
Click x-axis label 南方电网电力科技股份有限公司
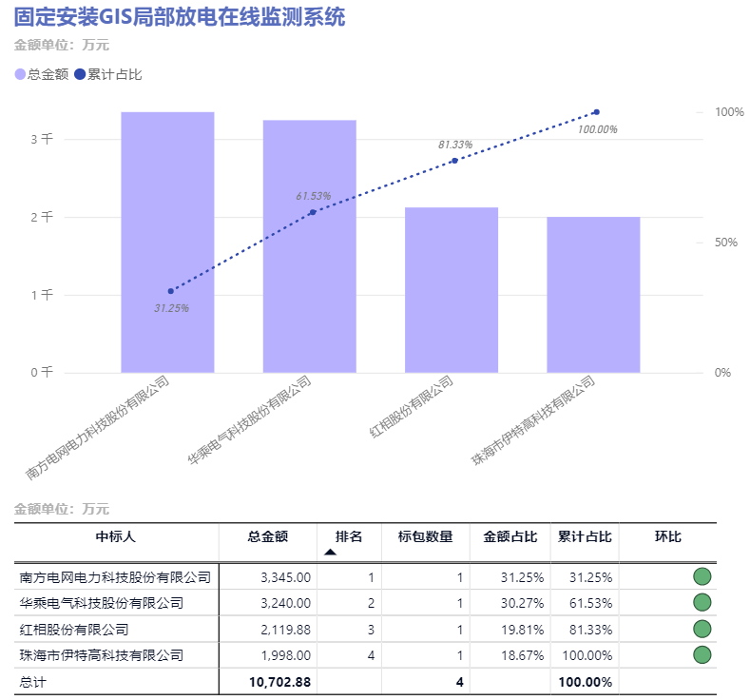(x=97, y=427)
